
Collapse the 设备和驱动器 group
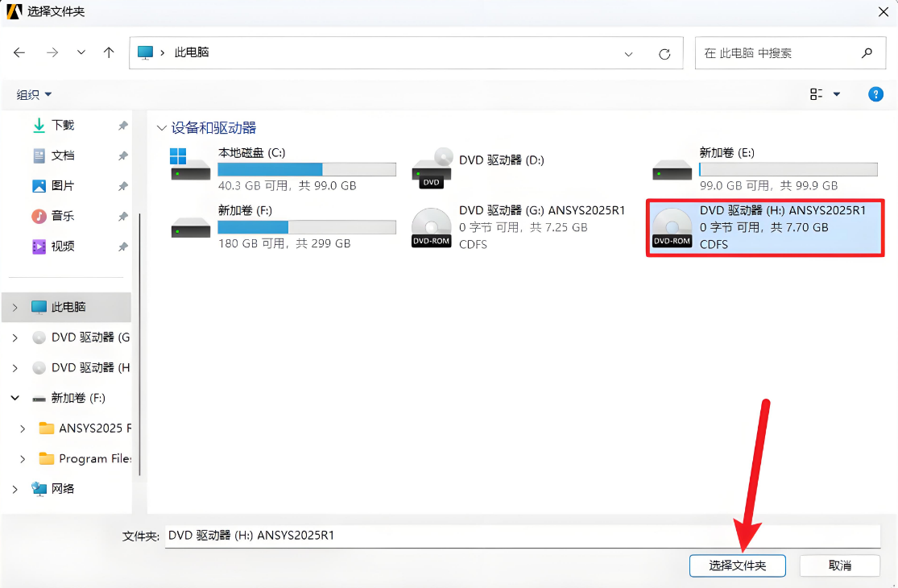[162, 128]
